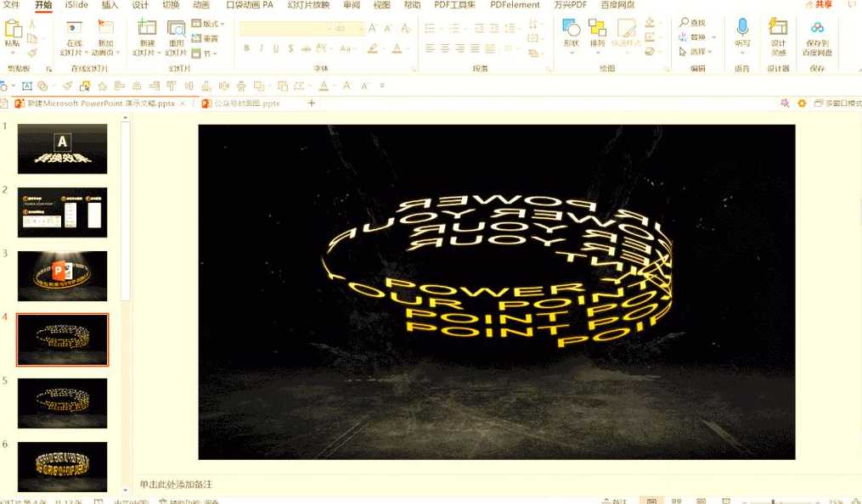Image resolution: width=862 pixels, height=504 pixels.
Task: Click the New Slide (新建幻灯片) icon
Action: 147,28
